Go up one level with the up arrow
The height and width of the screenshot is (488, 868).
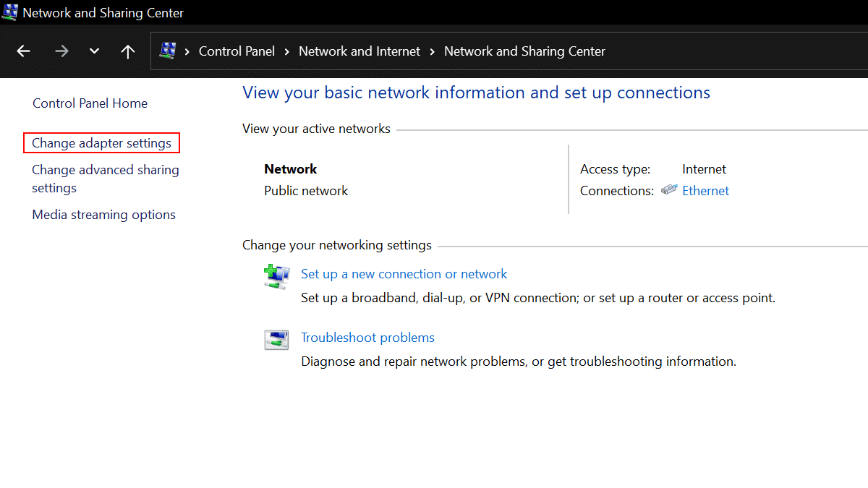pyautogui.click(x=128, y=51)
